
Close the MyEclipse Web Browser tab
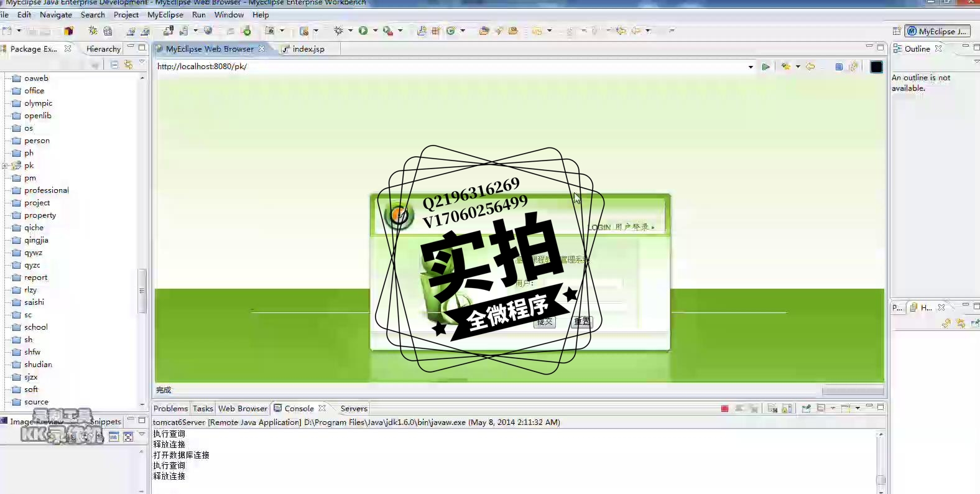(262, 49)
